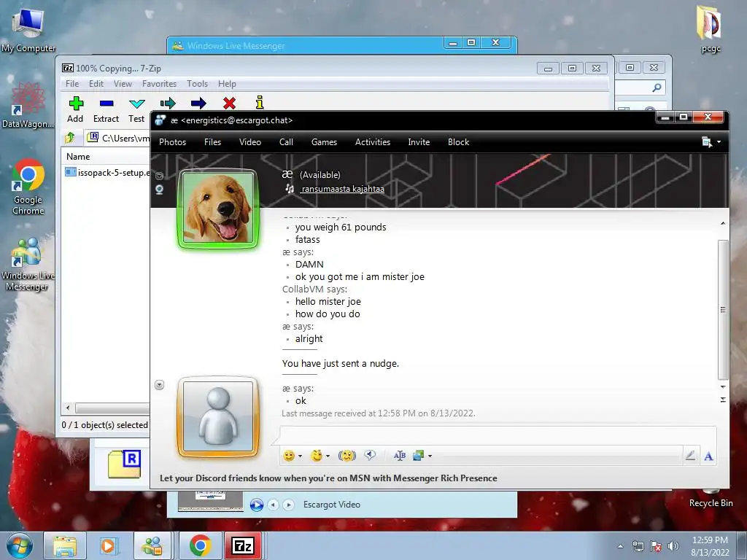The width and height of the screenshot is (747, 560).
Task: Click the Name column header in 7-Zip
Action: click(x=78, y=157)
